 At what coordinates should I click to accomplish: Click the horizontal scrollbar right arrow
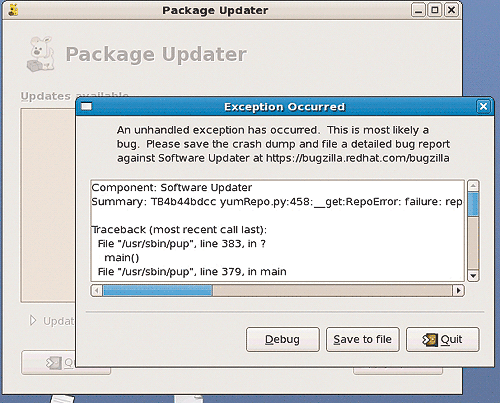click(x=459, y=291)
